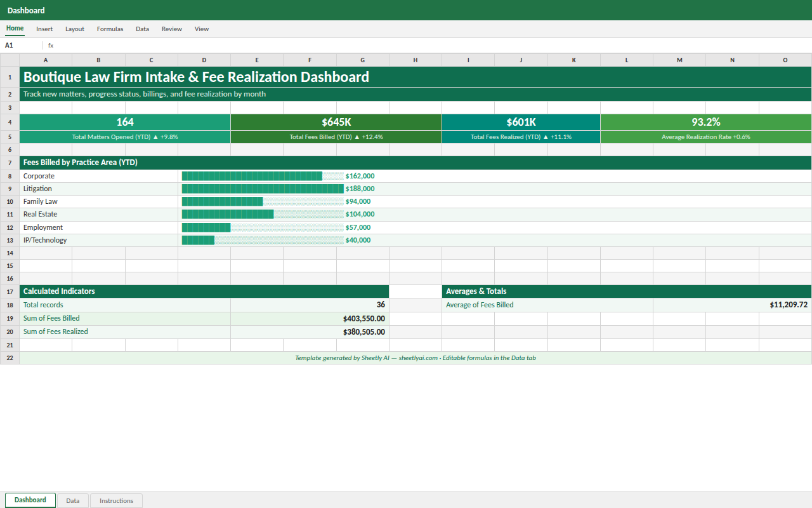Switch to the Data sheet tab

73,500
